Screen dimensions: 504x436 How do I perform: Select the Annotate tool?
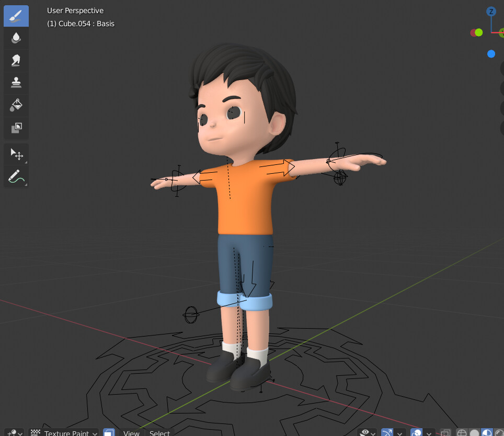(16, 176)
